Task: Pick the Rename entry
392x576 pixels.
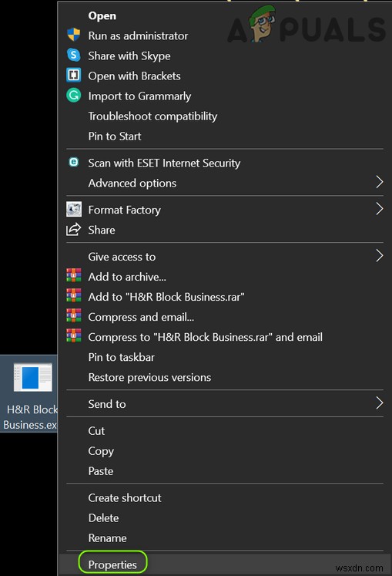Action: pos(107,537)
